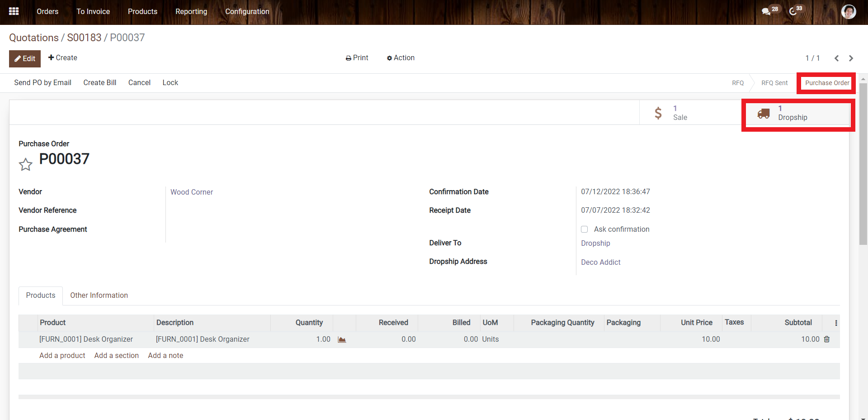The image size is (868, 420).
Task: Go to previous record arrow
Action: pos(836,58)
